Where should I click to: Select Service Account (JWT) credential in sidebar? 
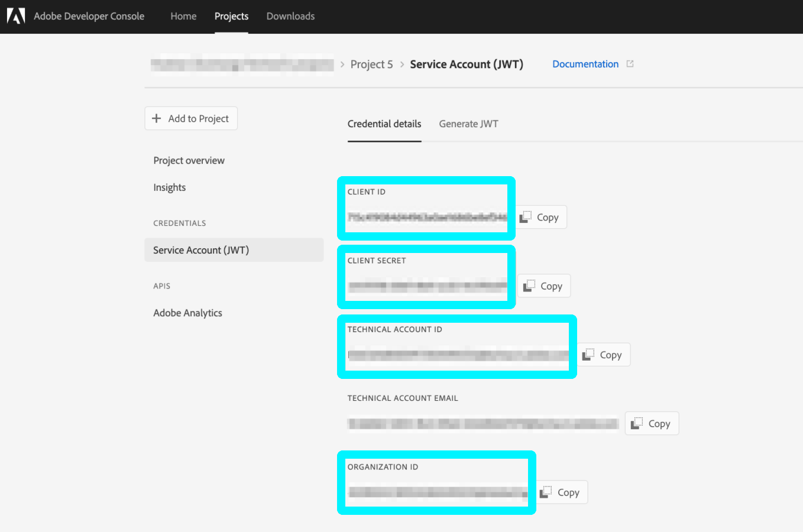201,250
